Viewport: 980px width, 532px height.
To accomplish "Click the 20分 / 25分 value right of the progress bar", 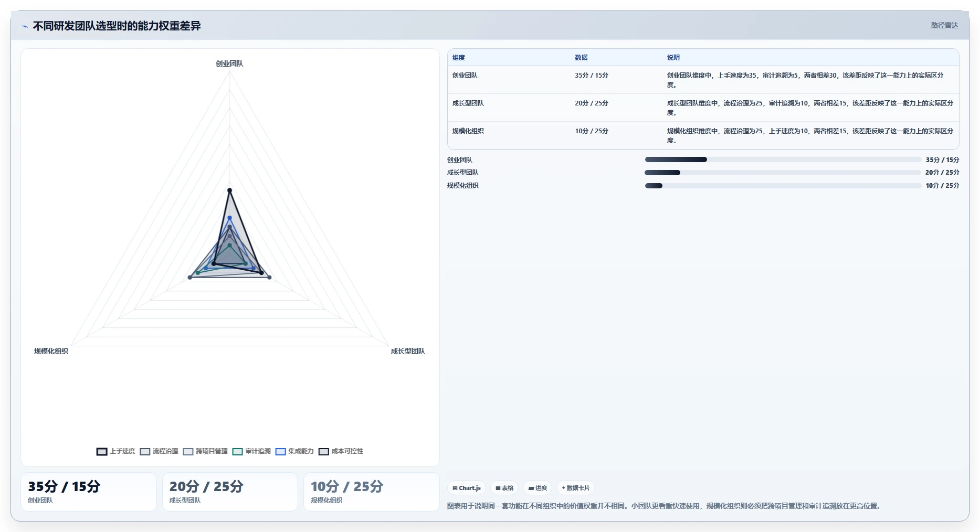I will click(942, 173).
